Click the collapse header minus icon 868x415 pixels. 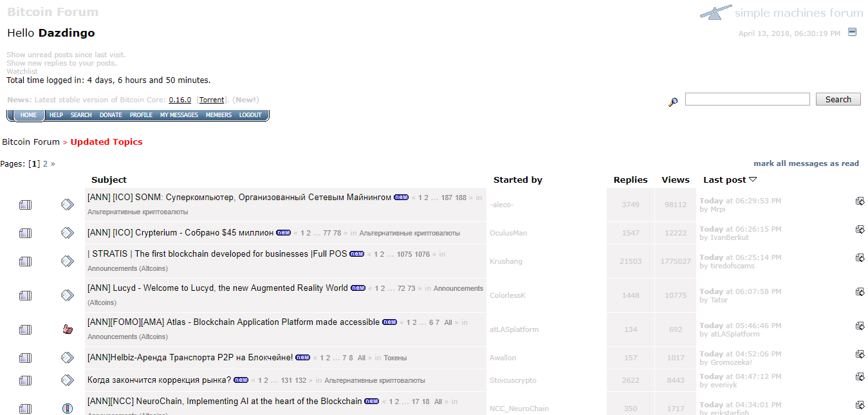[852, 32]
